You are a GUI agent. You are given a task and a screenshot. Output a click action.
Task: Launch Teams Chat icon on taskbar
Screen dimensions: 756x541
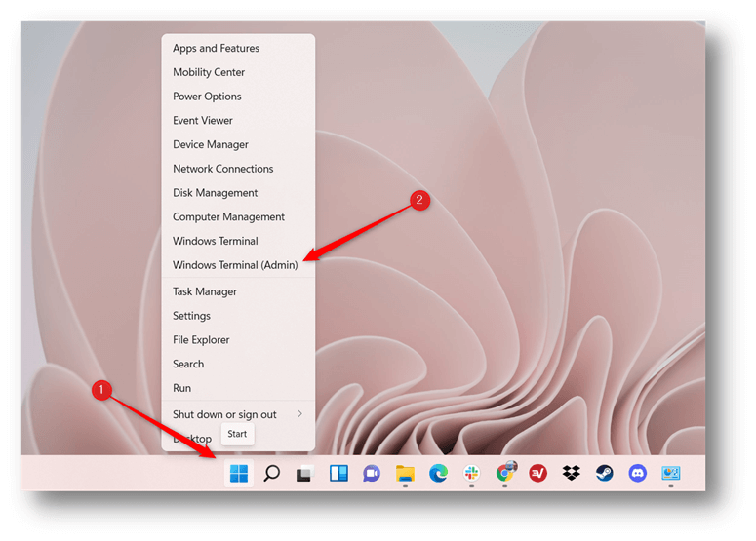tap(372, 473)
